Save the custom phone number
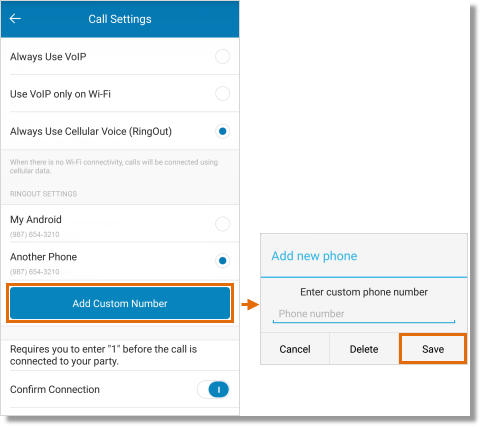481x427 pixels. [433, 349]
